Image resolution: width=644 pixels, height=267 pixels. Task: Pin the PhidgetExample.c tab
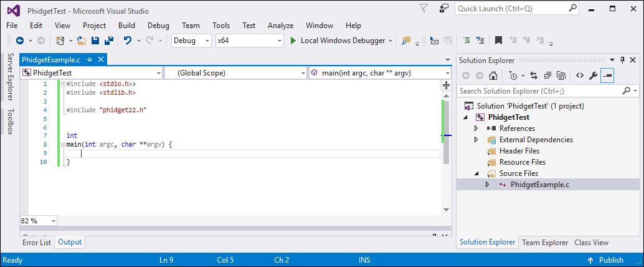89,60
